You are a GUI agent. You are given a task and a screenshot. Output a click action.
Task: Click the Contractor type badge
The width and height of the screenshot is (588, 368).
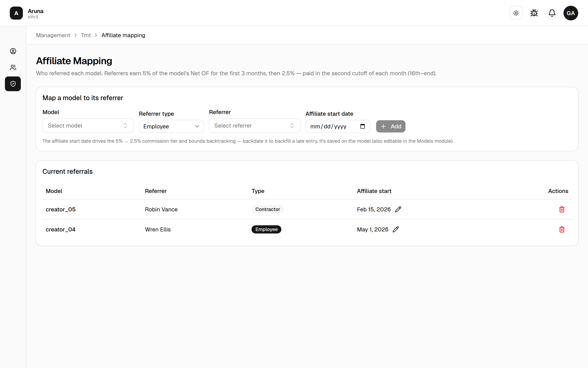coord(267,209)
